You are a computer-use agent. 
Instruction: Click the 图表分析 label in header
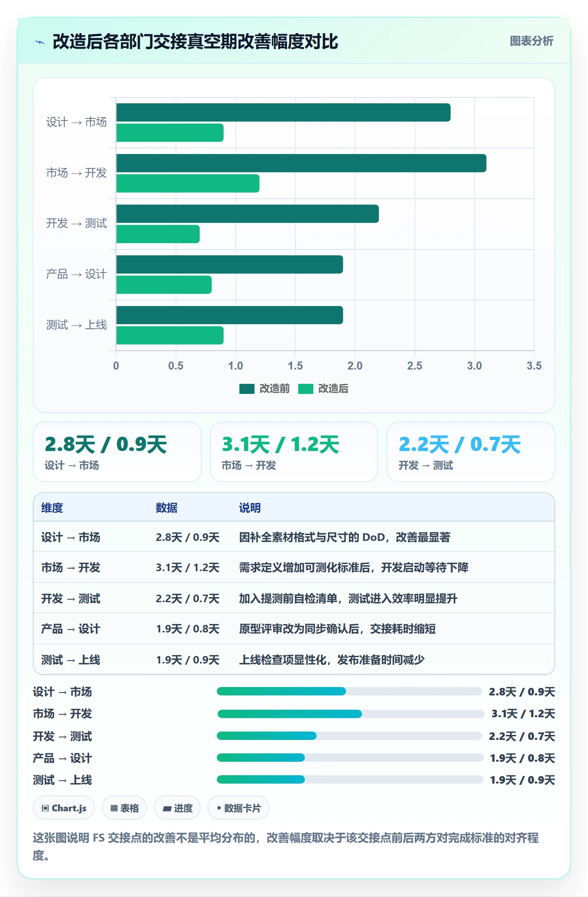[531, 41]
